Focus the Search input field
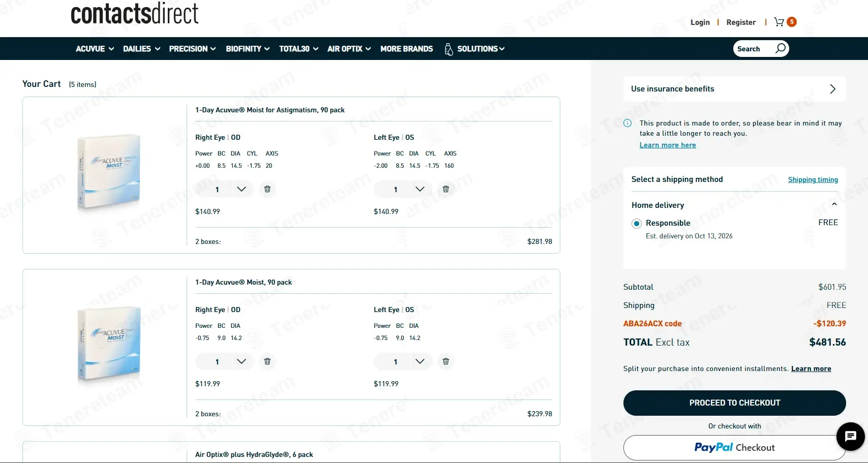 (754, 49)
